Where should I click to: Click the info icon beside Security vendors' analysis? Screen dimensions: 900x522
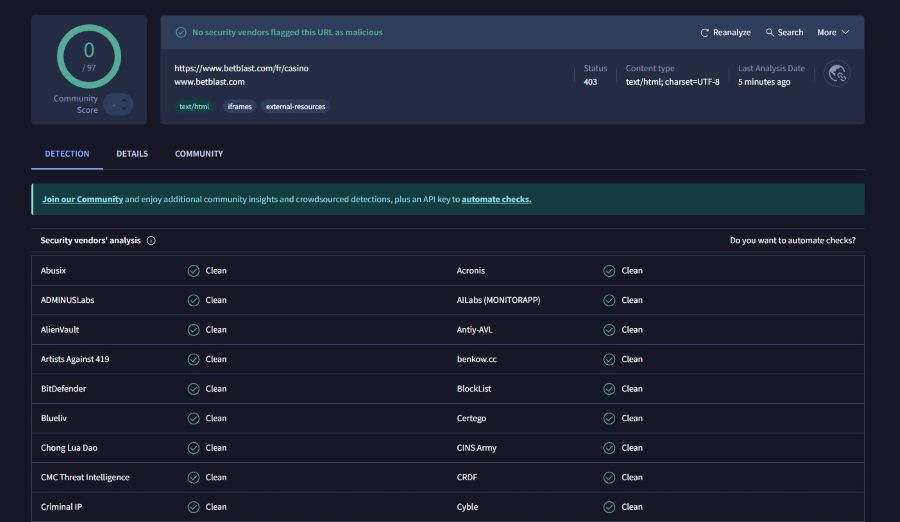coord(151,241)
